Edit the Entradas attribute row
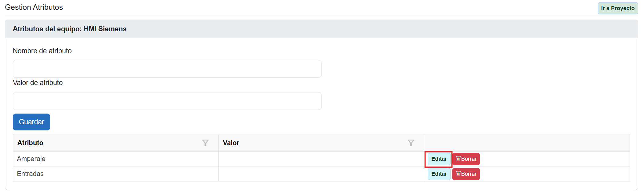This screenshot has height=195, width=644. tap(439, 174)
